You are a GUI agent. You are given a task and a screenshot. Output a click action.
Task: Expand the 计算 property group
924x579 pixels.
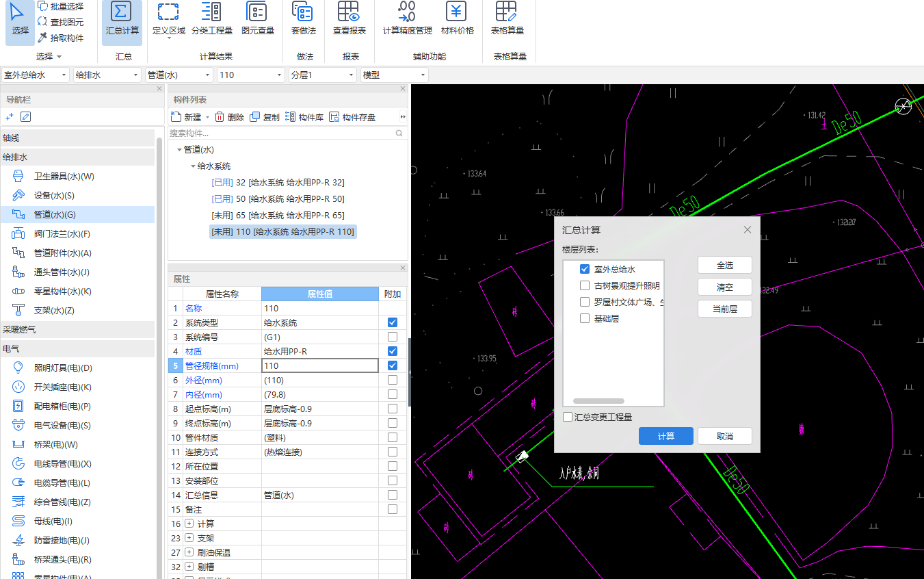click(189, 524)
